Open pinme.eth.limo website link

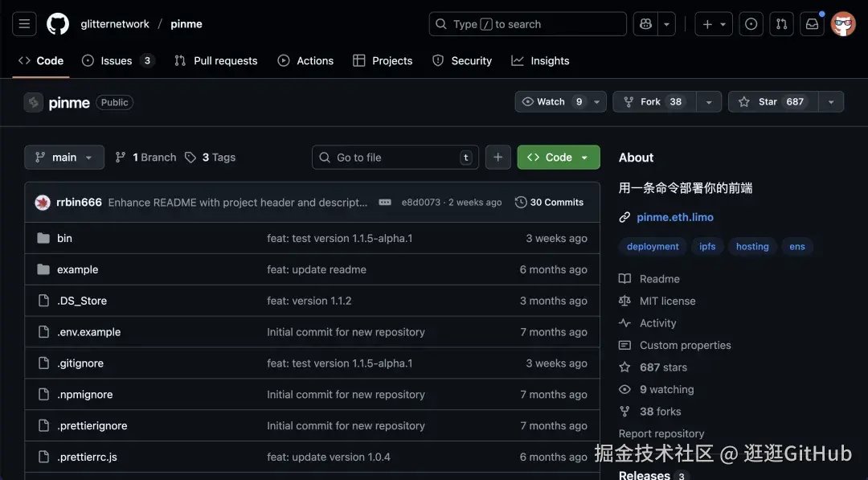point(675,218)
